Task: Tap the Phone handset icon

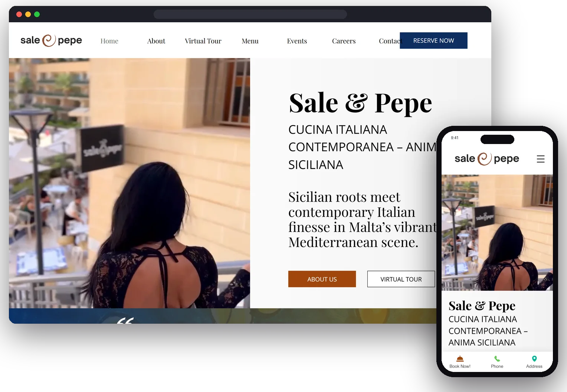Action: (497, 359)
